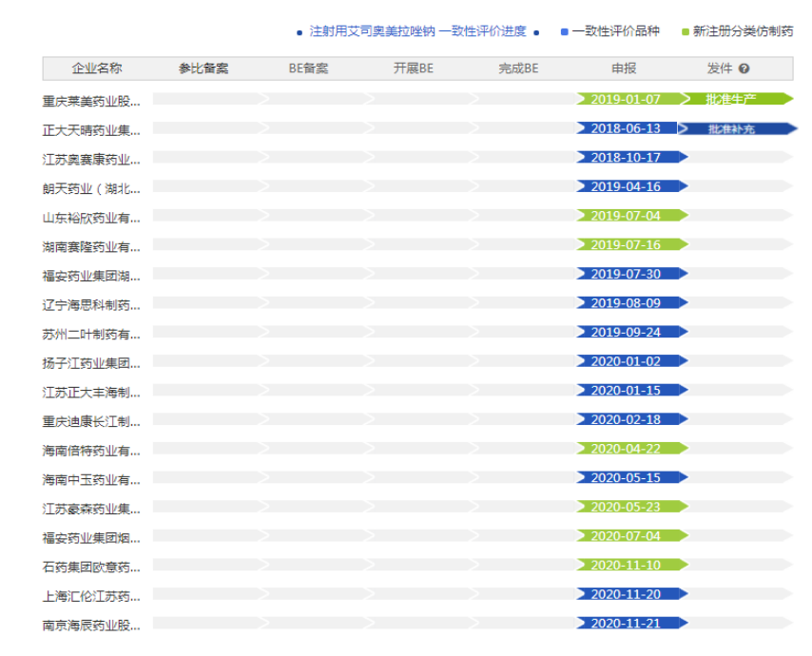Select the company 福安药业集团湖...
The image size is (812, 656).
pyautogui.click(x=91, y=276)
